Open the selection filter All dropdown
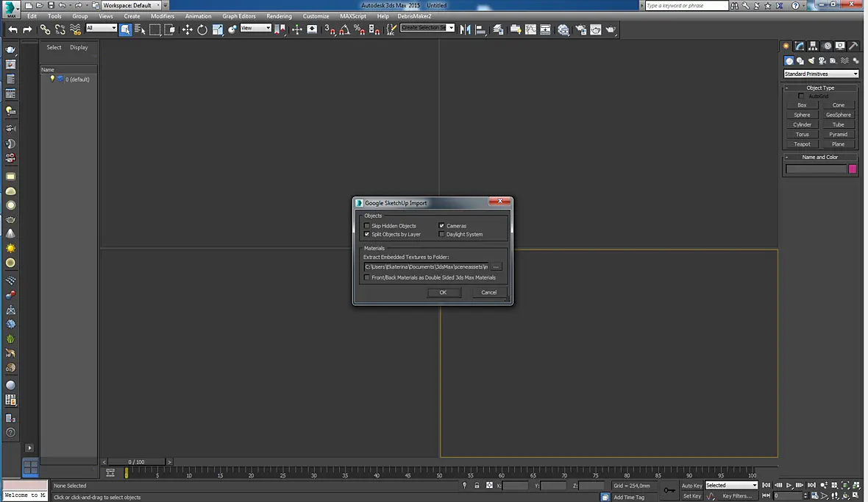Viewport: 868px width, 502px height. [102, 28]
